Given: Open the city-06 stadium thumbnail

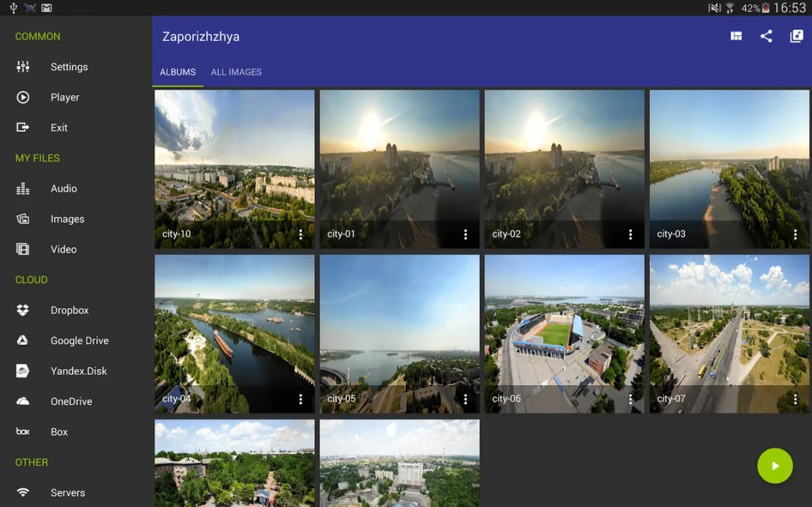Looking at the screenshot, I should pyautogui.click(x=564, y=326).
